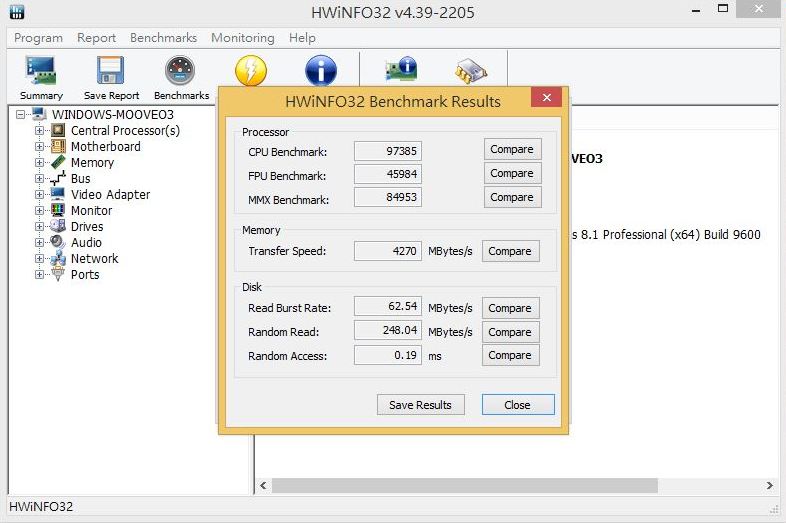
Task: Expand the Bus node
Action: [39, 179]
